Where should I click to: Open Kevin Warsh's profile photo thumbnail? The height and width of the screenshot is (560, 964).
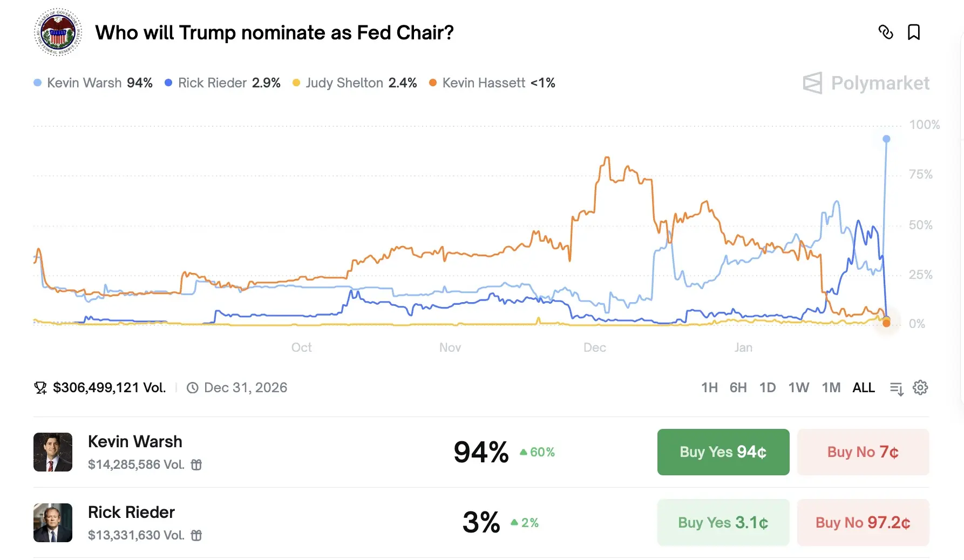click(x=53, y=452)
